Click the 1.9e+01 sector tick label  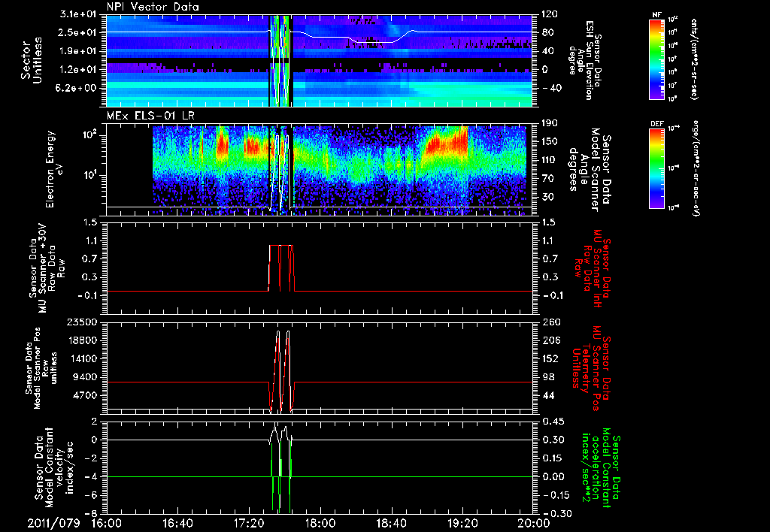(x=80, y=51)
